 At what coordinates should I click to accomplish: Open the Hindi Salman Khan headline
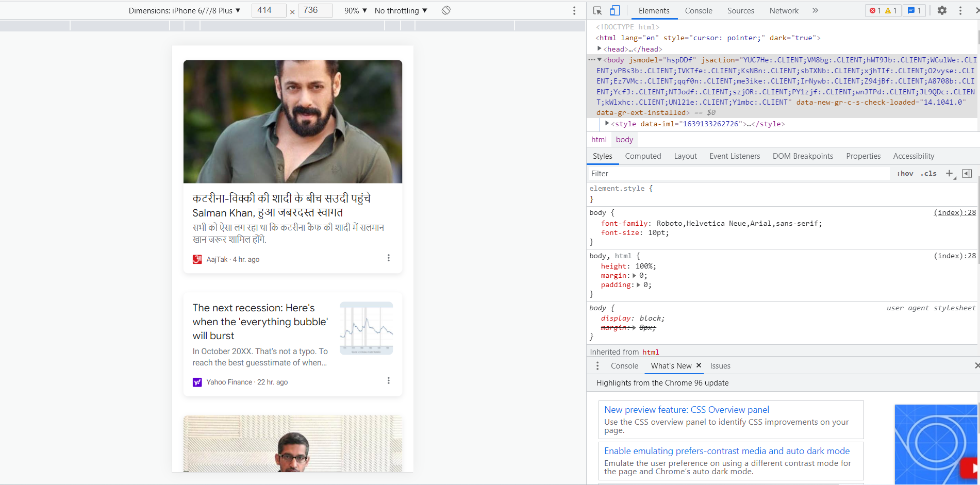pyautogui.click(x=282, y=205)
